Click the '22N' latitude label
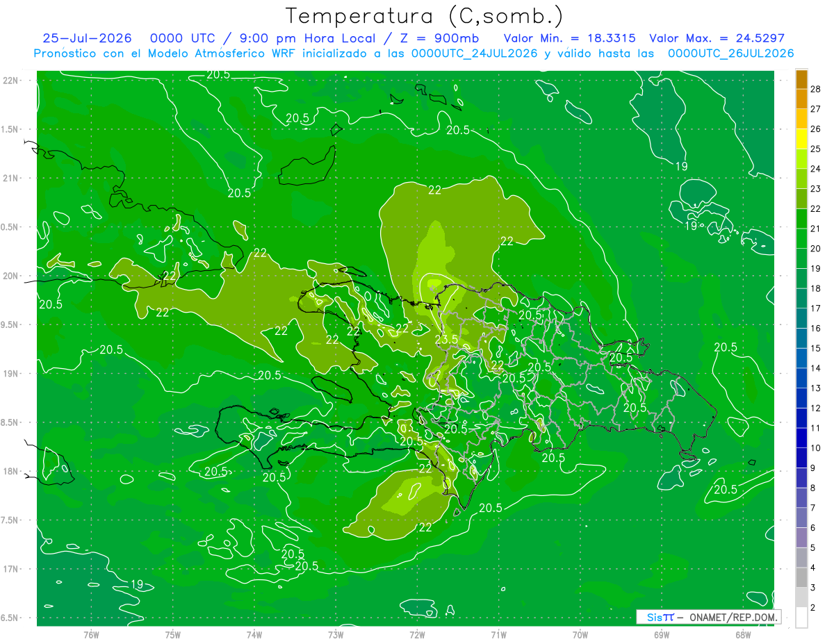 (x=10, y=81)
